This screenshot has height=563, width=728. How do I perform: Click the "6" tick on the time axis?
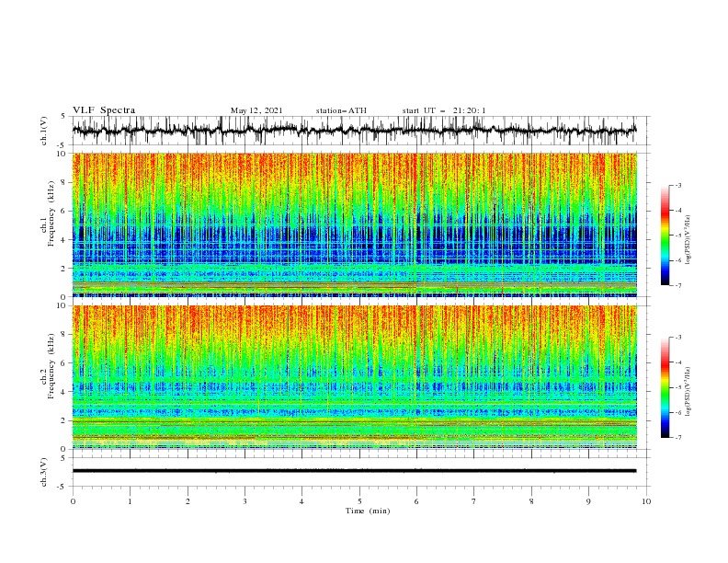416,501
